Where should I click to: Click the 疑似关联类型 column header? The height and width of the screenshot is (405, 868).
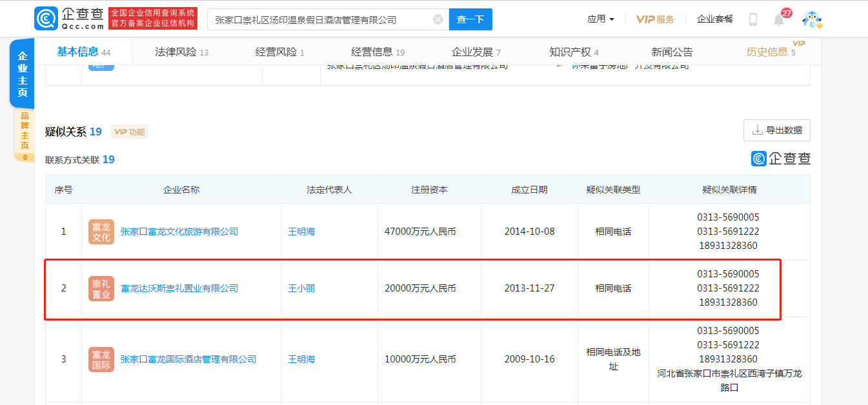pyautogui.click(x=613, y=190)
